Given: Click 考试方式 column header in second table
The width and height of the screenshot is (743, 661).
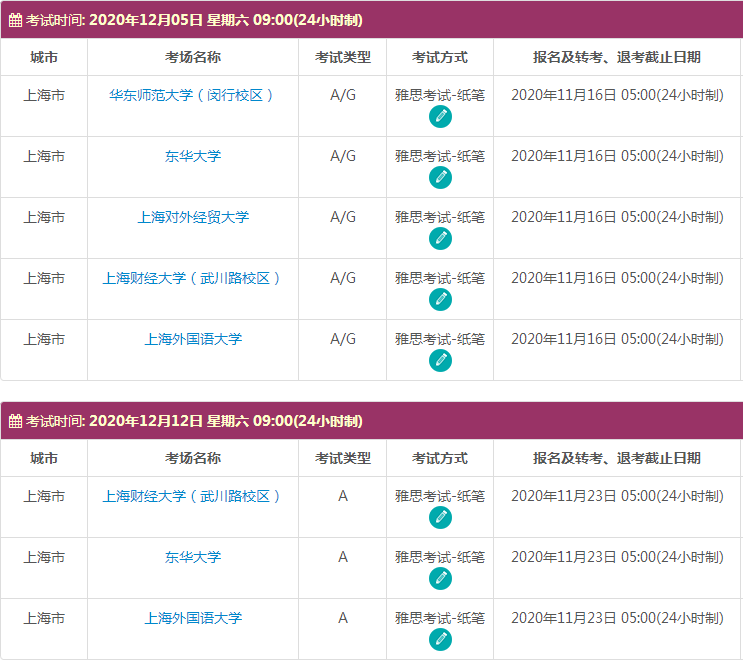Looking at the screenshot, I should click(x=440, y=458).
